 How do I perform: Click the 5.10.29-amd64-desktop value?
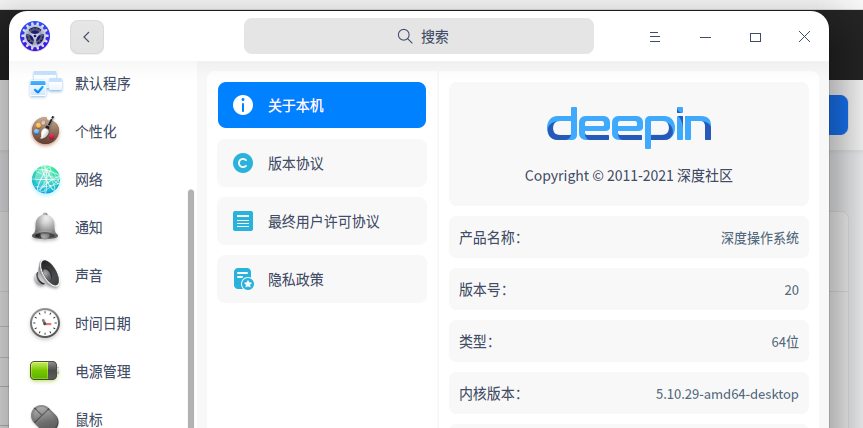(727, 394)
